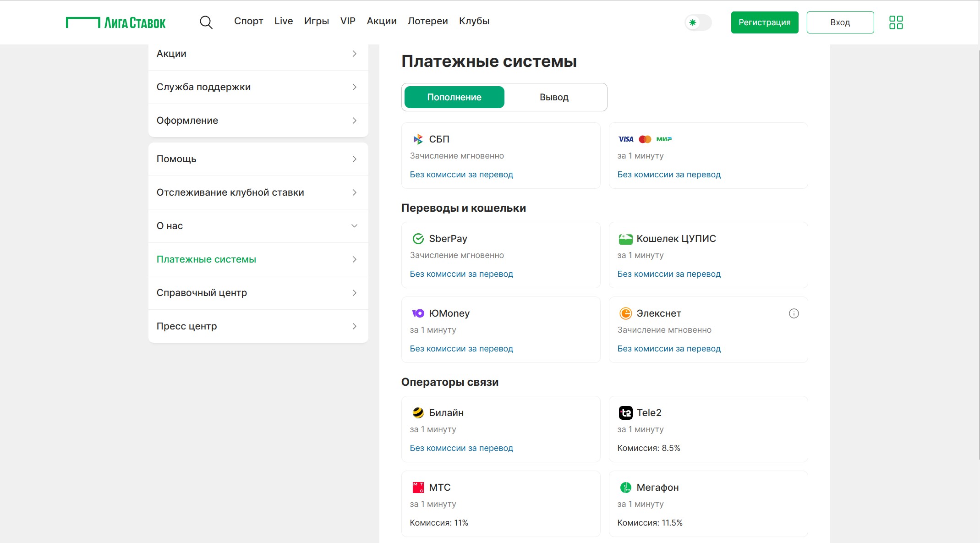Click the МИР card logo

click(664, 139)
